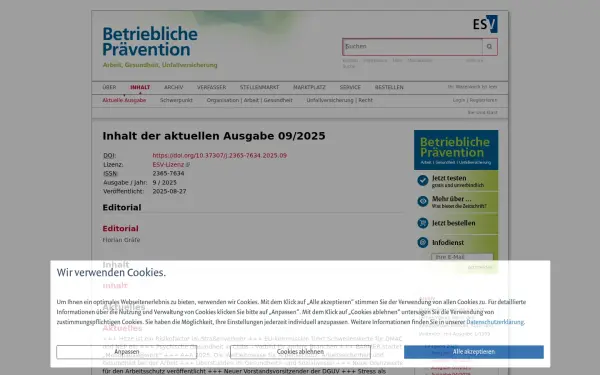600x375 pixels.
Task: Select Organisation | Arbeit | Gesundheit tab
Action: tap(249, 100)
